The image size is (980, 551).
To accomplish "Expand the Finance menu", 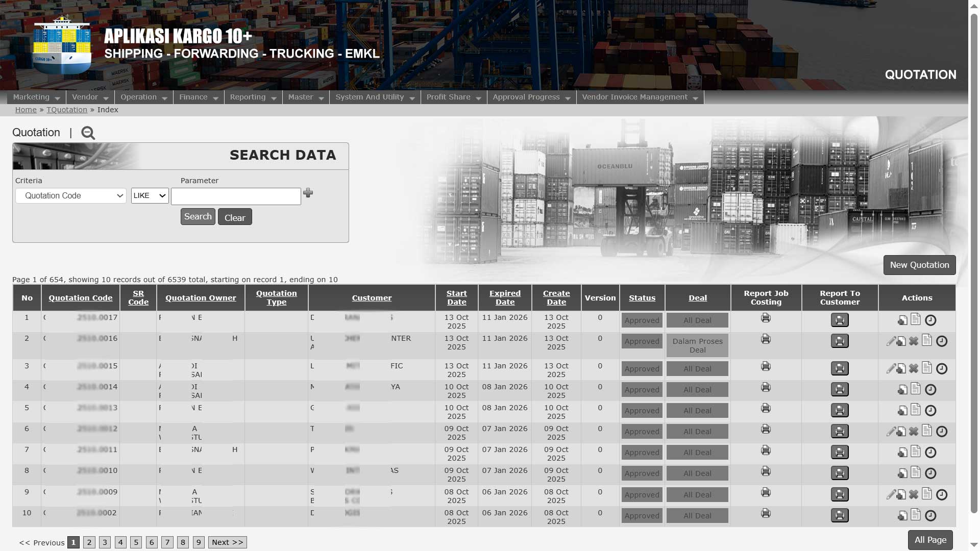I will (x=198, y=97).
